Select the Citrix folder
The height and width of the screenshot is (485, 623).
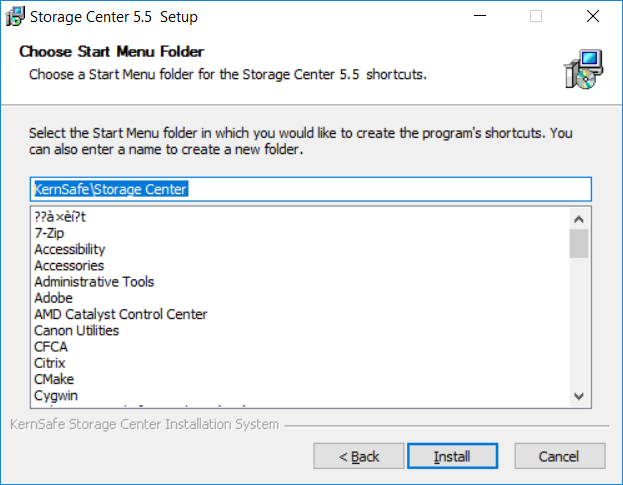pyautogui.click(x=50, y=363)
